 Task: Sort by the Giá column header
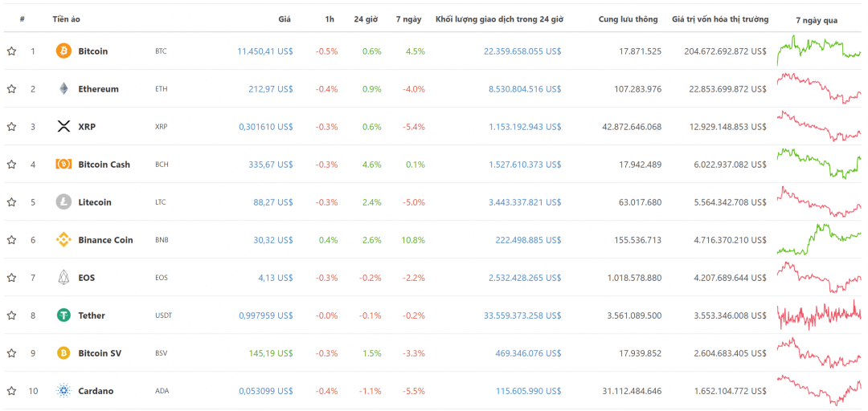pyautogui.click(x=285, y=19)
